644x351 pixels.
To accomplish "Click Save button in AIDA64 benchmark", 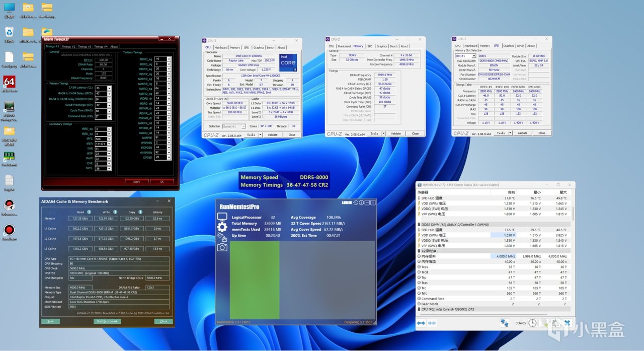I will 50,321.
